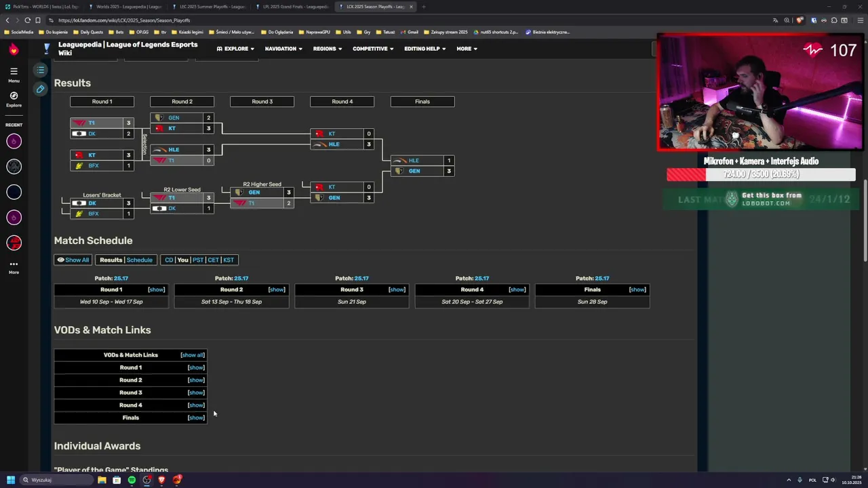Open Brave browser from the taskbar

click(x=161, y=480)
